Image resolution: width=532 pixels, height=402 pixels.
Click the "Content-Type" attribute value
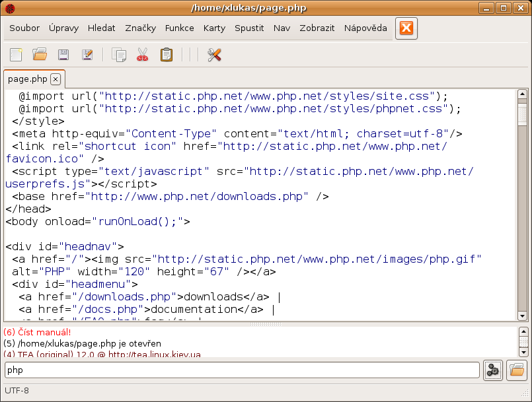[171, 134]
